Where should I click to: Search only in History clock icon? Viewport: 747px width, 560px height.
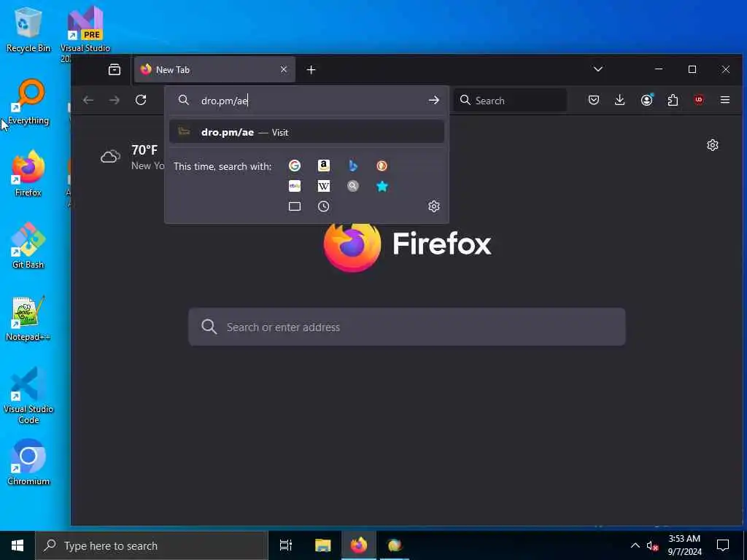pyautogui.click(x=323, y=206)
